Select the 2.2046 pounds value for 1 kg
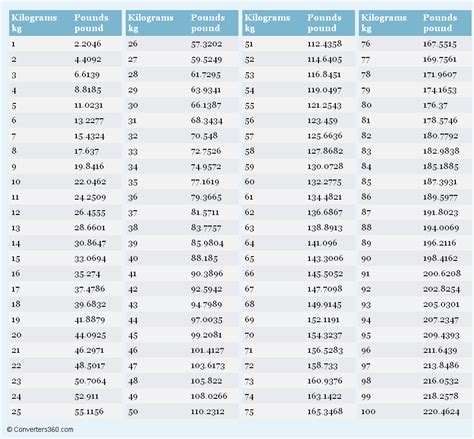 pyautogui.click(x=88, y=44)
